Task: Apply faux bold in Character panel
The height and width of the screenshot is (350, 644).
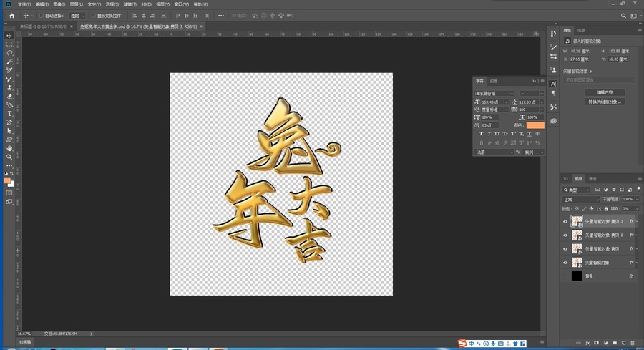Action: point(482,134)
